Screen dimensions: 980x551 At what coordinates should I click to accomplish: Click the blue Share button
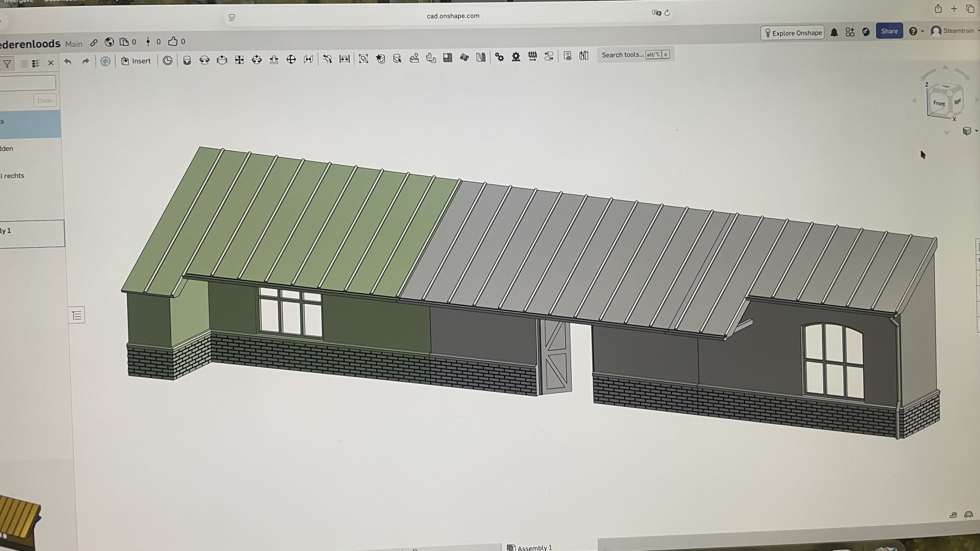tap(889, 31)
